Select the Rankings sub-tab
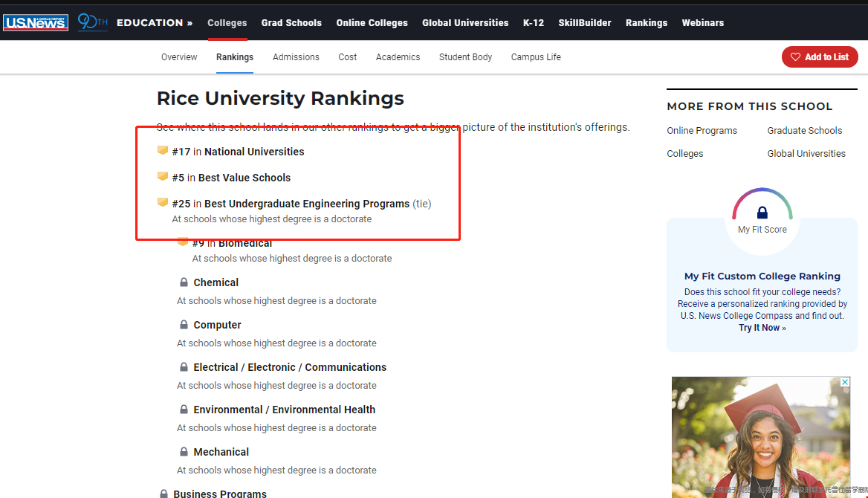This screenshot has height=498, width=868. 235,57
